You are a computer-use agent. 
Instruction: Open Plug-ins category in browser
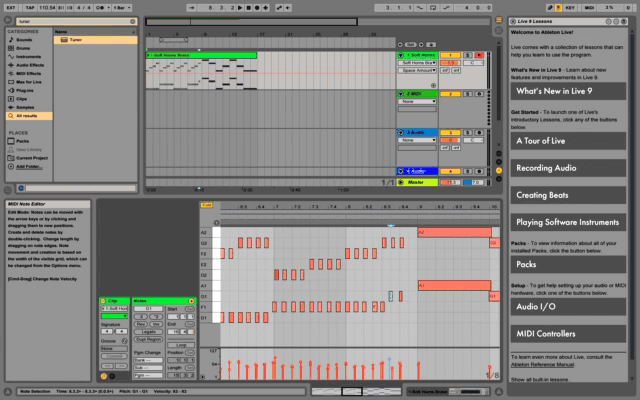(29, 90)
